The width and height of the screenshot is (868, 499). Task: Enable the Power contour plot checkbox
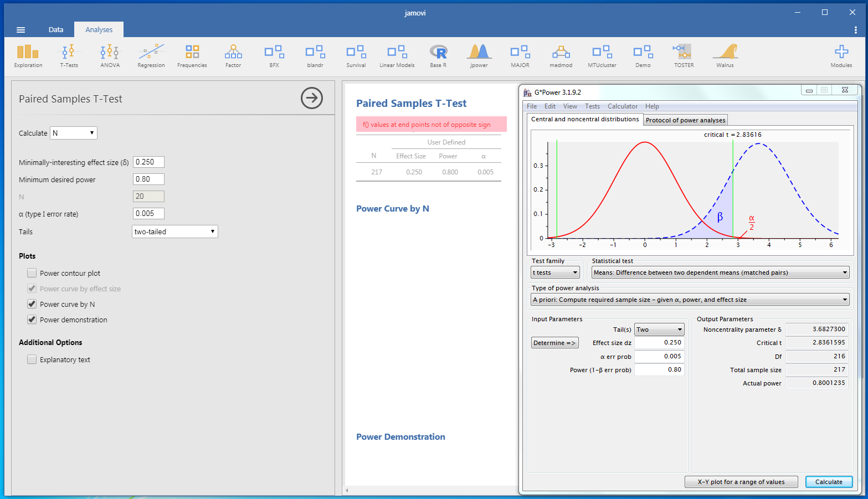pyautogui.click(x=32, y=273)
